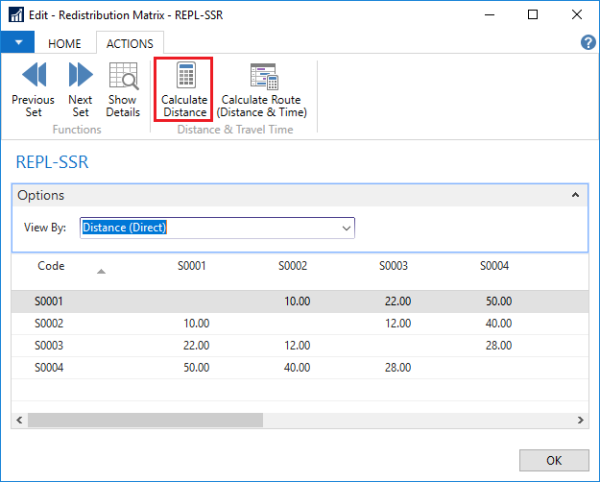
Task: Click the Previous Set arrow icon
Action: [33, 76]
